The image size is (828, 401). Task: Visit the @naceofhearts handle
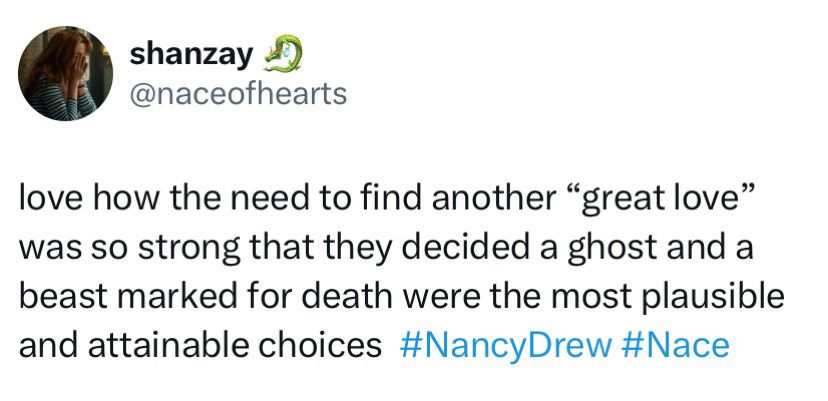tap(238, 95)
